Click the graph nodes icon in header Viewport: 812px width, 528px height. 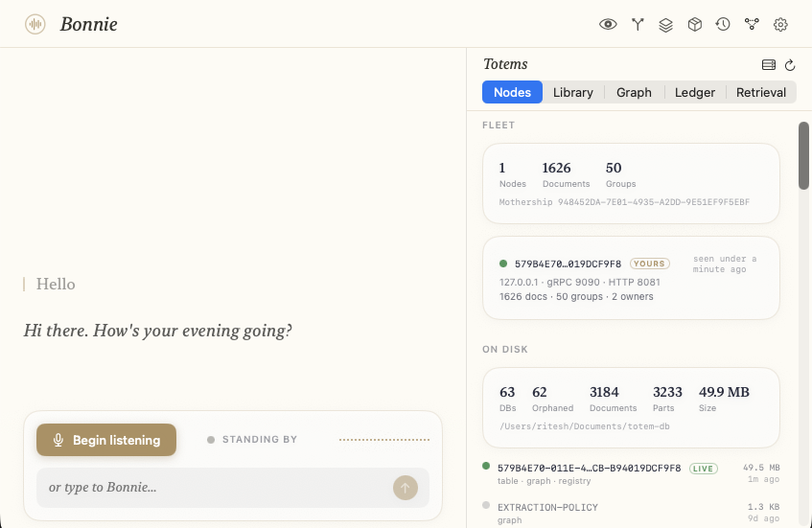click(752, 24)
